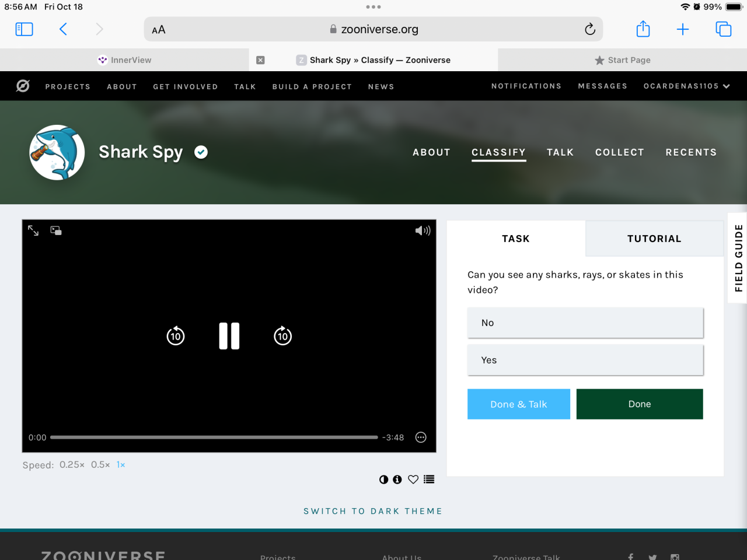The image size is (747, 560).
Task: Mute the video volume
Action: pos(423,230)
